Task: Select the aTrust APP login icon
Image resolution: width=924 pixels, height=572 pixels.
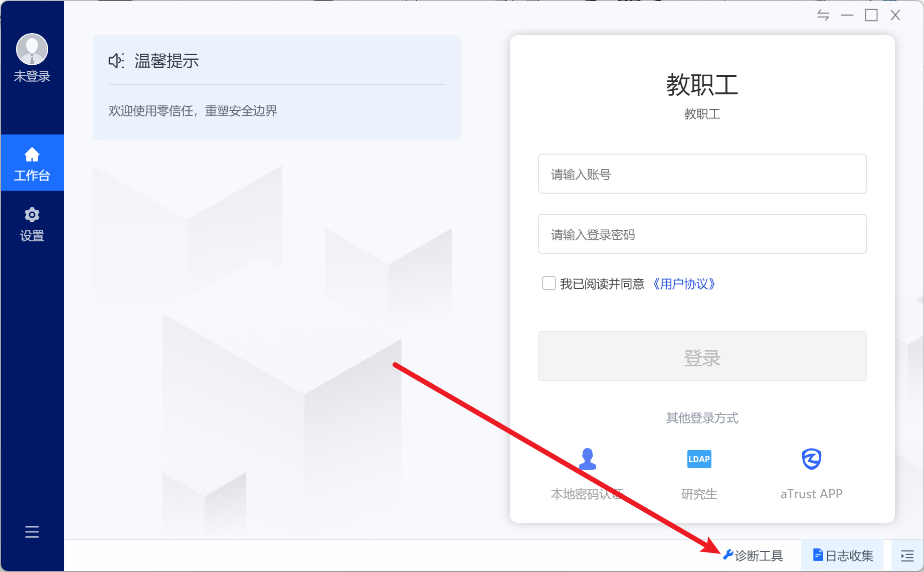Action: click(811, 459)
